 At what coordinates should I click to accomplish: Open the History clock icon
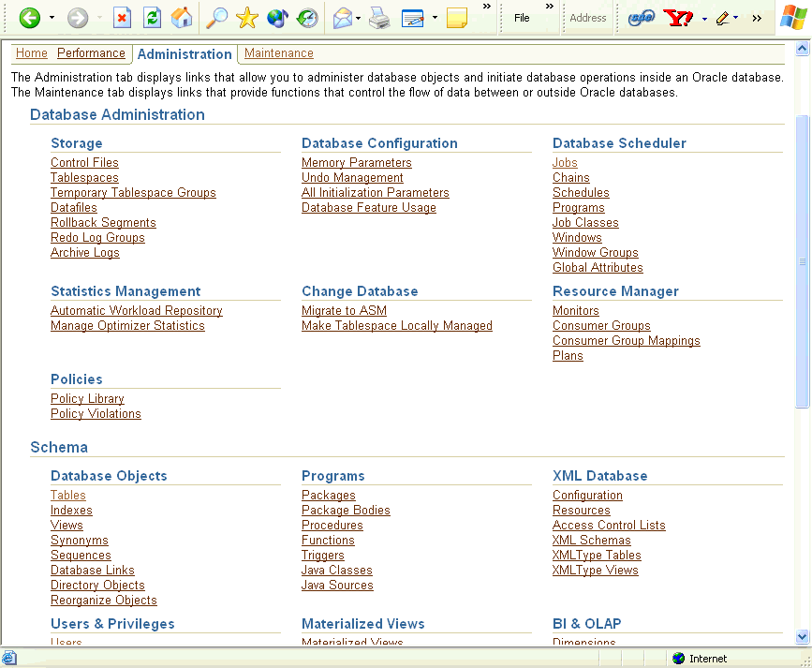pos(307,18)
